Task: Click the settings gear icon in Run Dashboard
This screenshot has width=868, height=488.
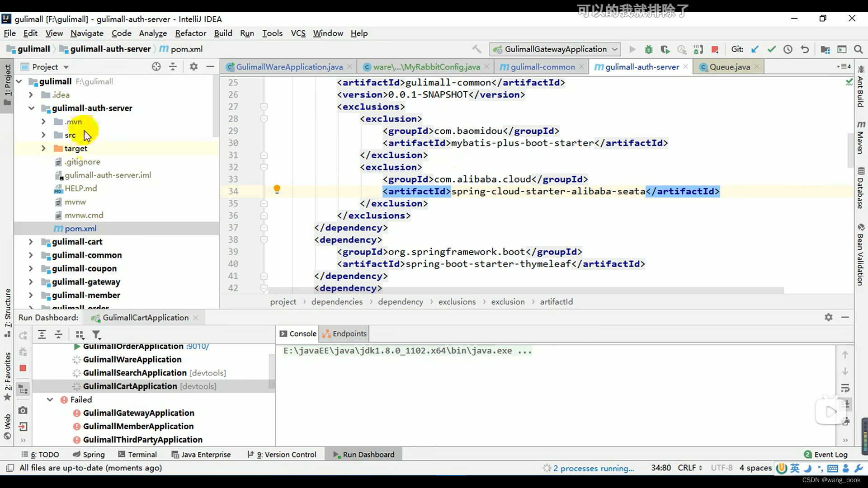Action: coord(828,317)
